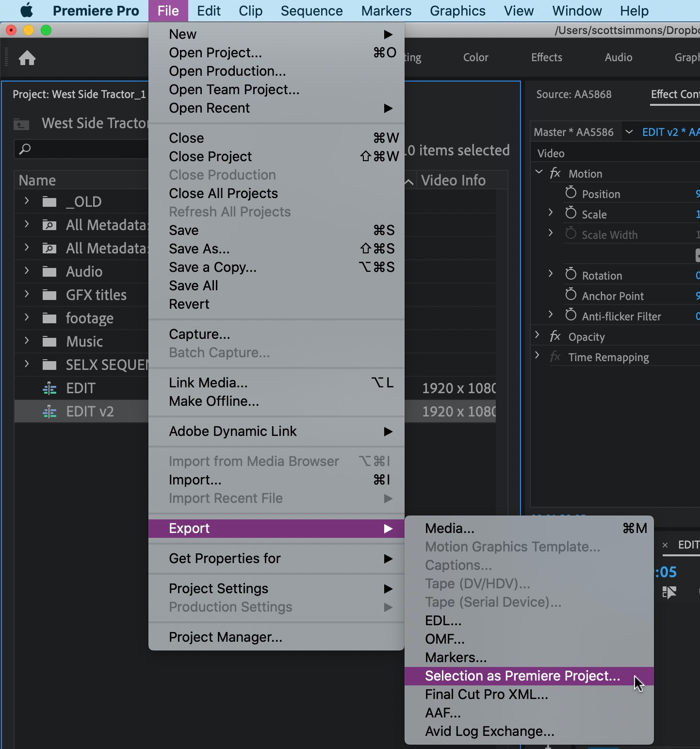Expand the Music bin
The width and height of the screenshot is (700, 749).
pyautogui.click(x=27, y=340)
